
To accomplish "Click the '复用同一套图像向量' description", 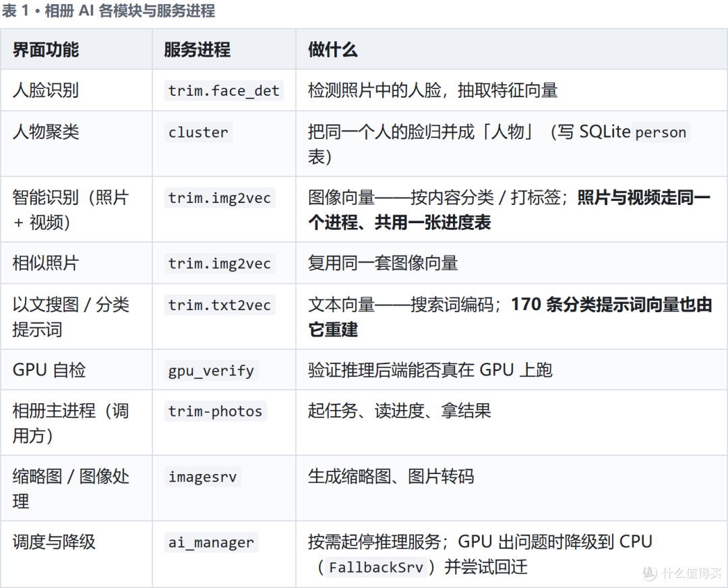I will [x=383, y=263].
